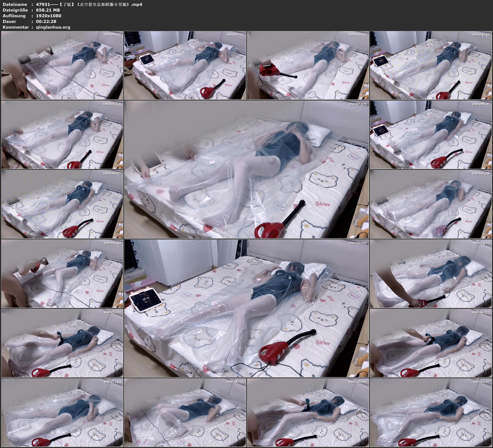The image size is (493, 448).
Task: Click the 00:14:11 frame thumbnail
Action: pyautogui.click(x=431, y=273)
